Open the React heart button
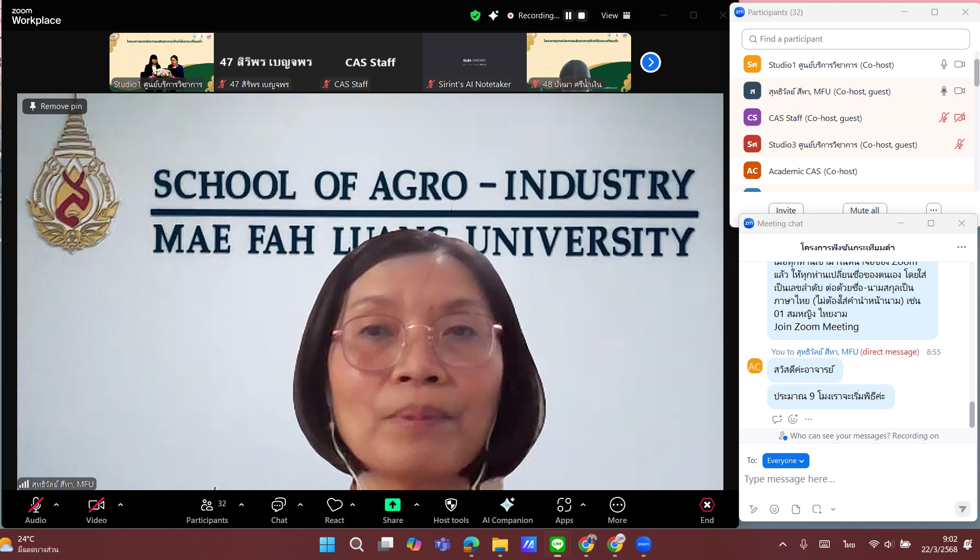 [334, 510]
